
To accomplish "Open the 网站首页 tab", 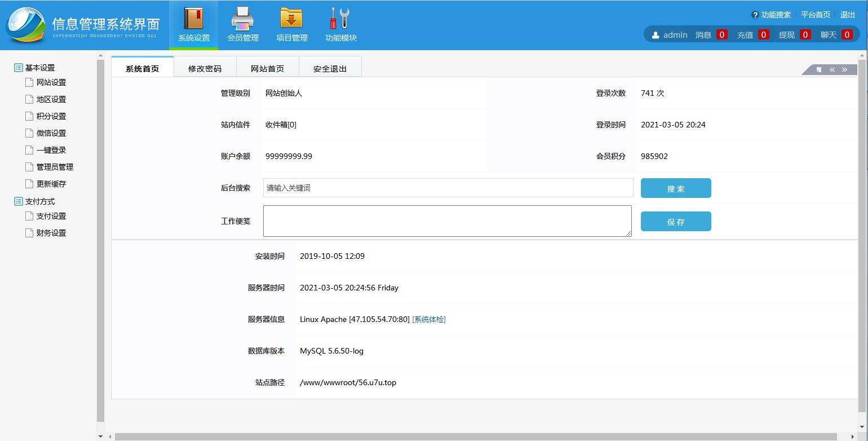I will [x=267, y=68].
